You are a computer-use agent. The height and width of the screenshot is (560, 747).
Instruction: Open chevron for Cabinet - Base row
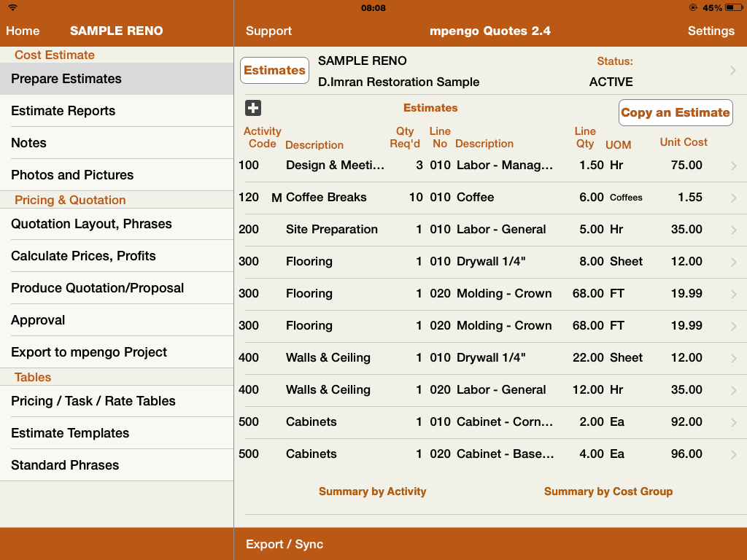coord(734,454)
